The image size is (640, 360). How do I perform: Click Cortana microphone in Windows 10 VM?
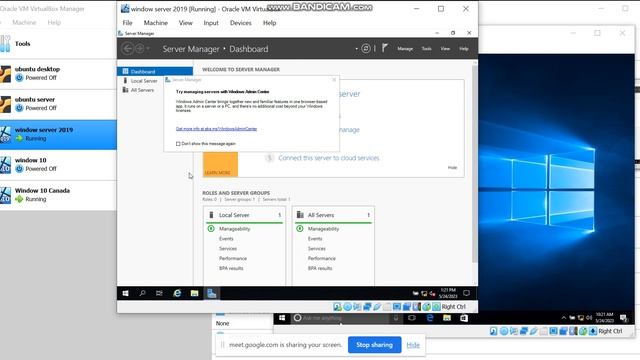click(x=396, y=318)
